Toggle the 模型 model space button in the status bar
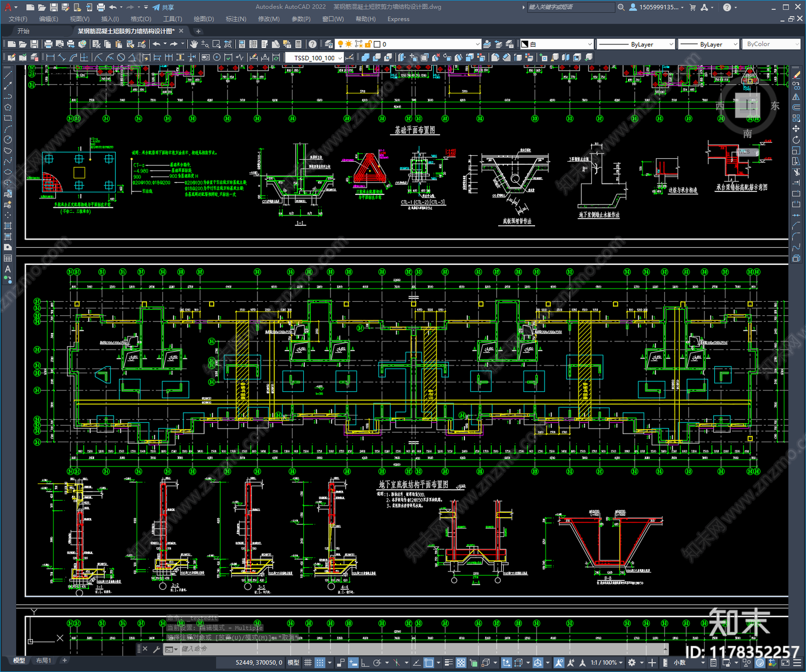Viewport: 806px width, 672px height. (293, 662)
